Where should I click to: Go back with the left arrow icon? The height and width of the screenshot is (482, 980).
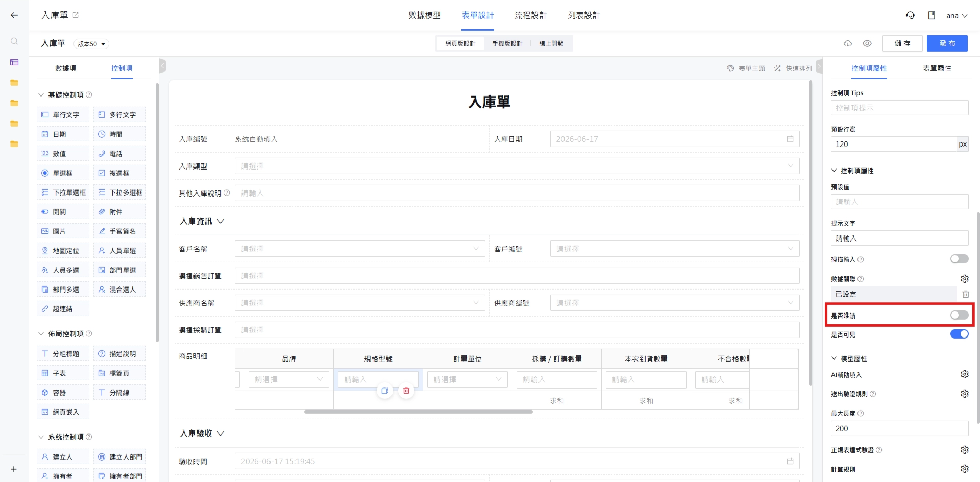(x=14, y=15)
